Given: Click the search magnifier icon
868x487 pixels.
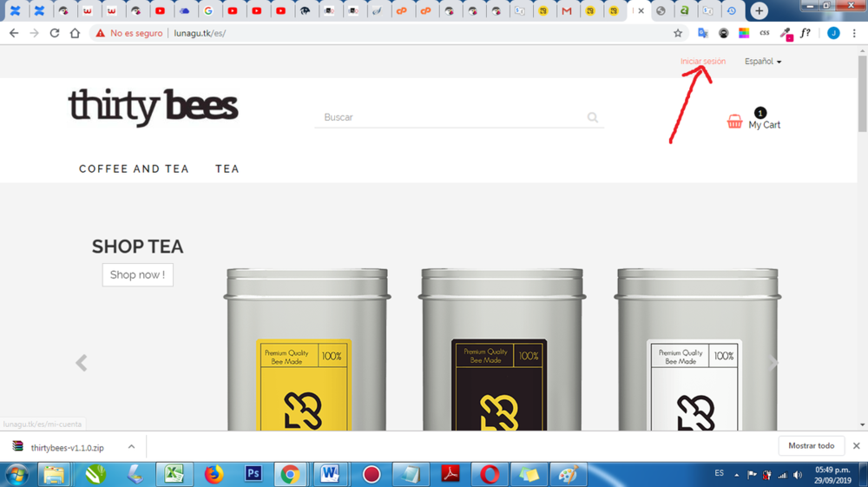Looking at the screenshot, I should point(592,117).
